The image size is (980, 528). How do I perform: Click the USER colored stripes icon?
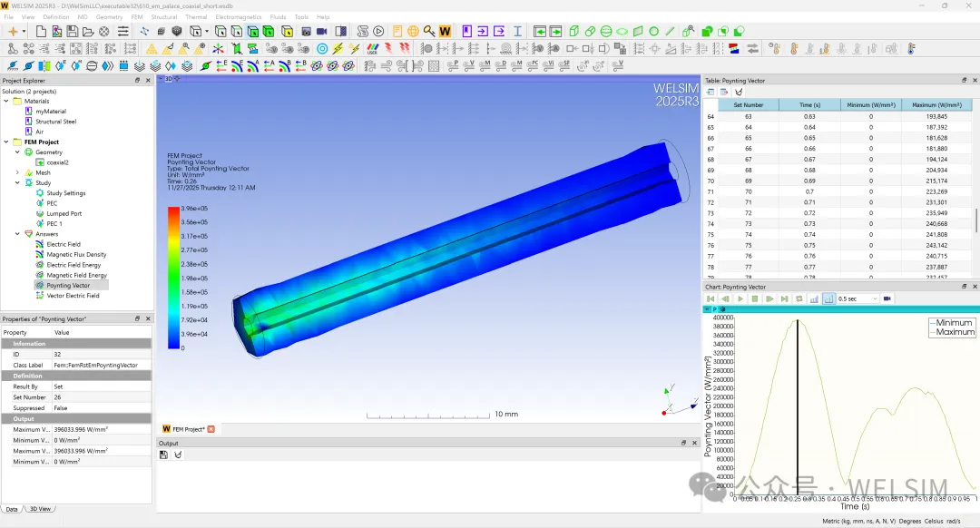[x=373, y=48]
